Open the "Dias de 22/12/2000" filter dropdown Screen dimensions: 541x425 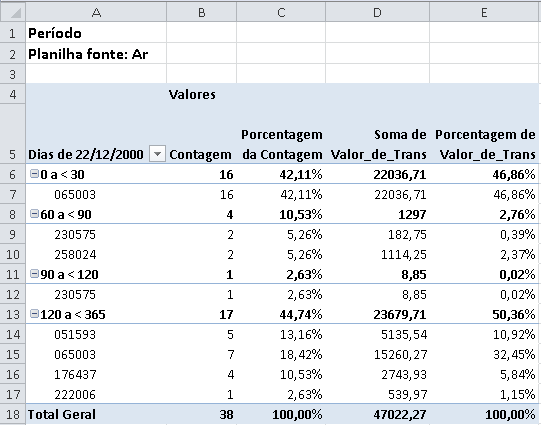[157, 154]
